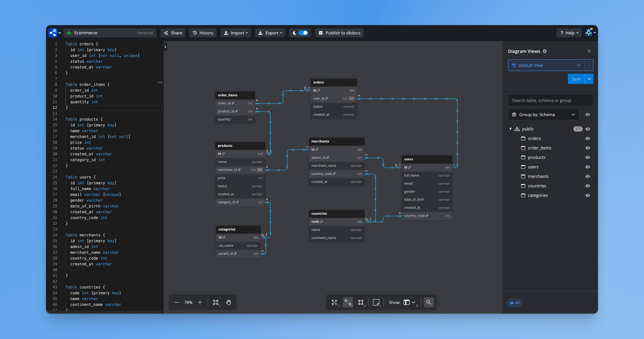Open the Help menu
The height and width of the screenshot is (339, 644).
[x=569, y=32]
